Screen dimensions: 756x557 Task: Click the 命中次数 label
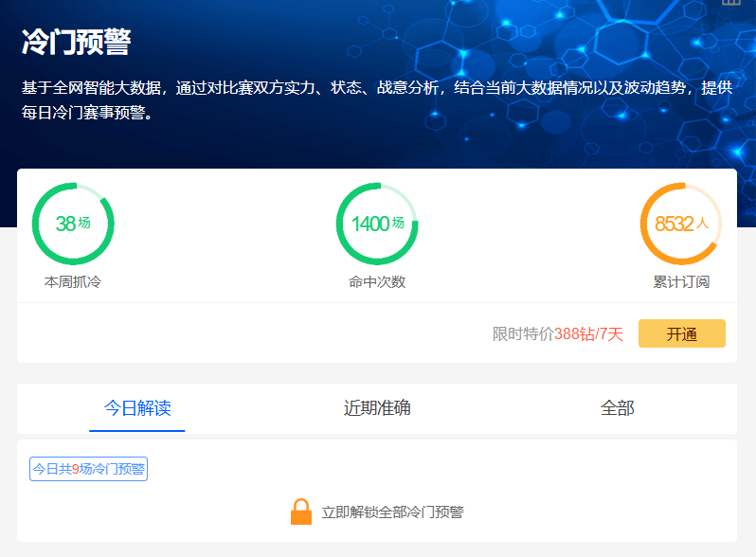[377, 282]
